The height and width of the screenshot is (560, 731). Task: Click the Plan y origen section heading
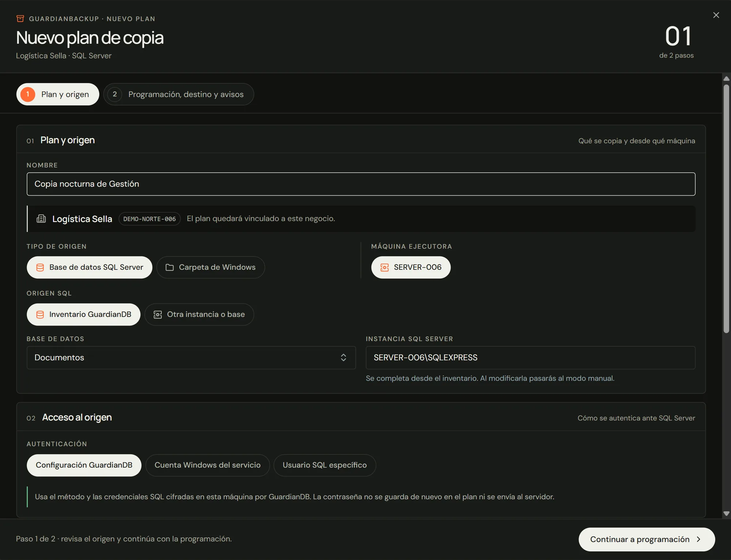click(x=68, y=140)
